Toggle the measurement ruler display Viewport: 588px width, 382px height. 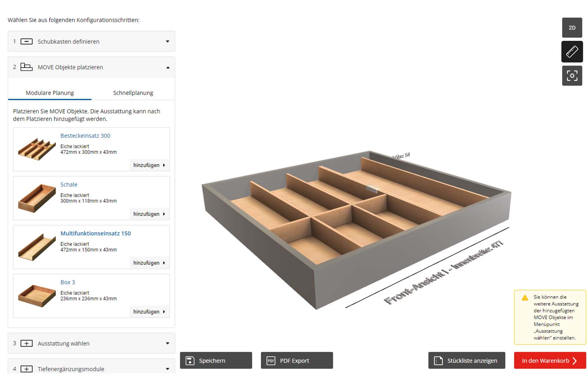(x=572, y=51)
